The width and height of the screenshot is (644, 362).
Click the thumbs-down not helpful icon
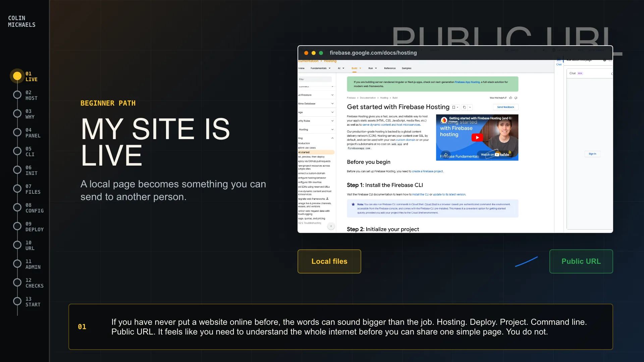[x=516, y=98]
